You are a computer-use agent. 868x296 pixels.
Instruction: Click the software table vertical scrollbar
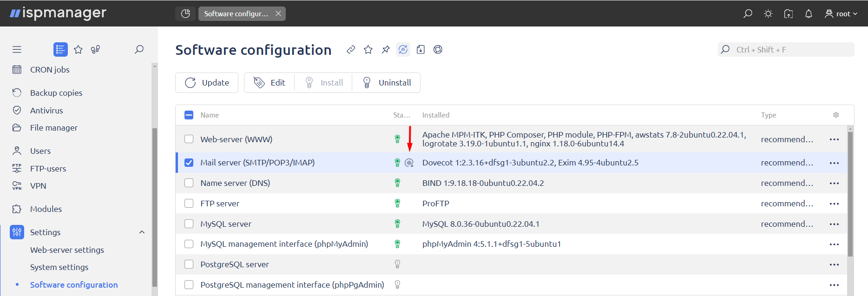(x=850, y=194)
